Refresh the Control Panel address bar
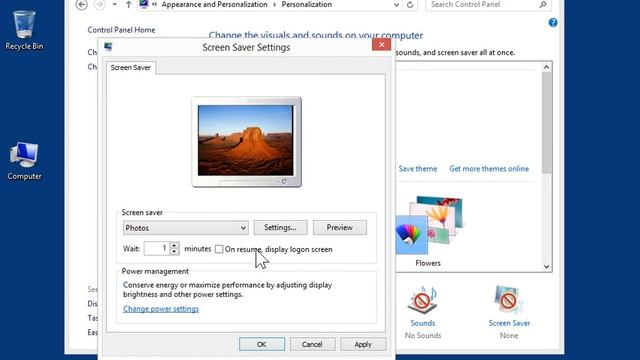Image resolution: width=640 pixels, height=360 pixels. tap(410, 4)
